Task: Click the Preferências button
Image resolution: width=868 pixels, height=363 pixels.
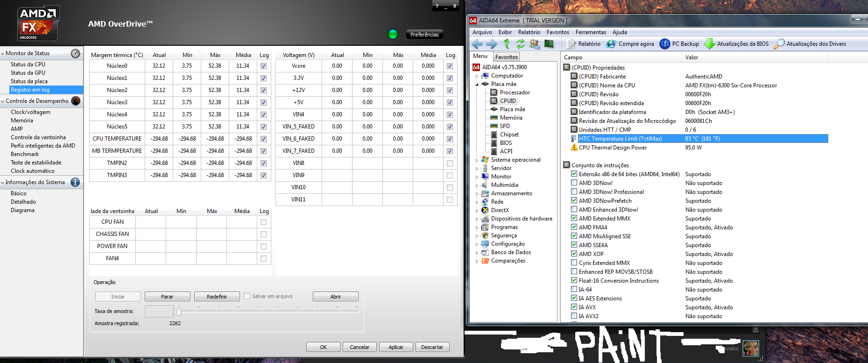Action: click(x=424, y=35)
